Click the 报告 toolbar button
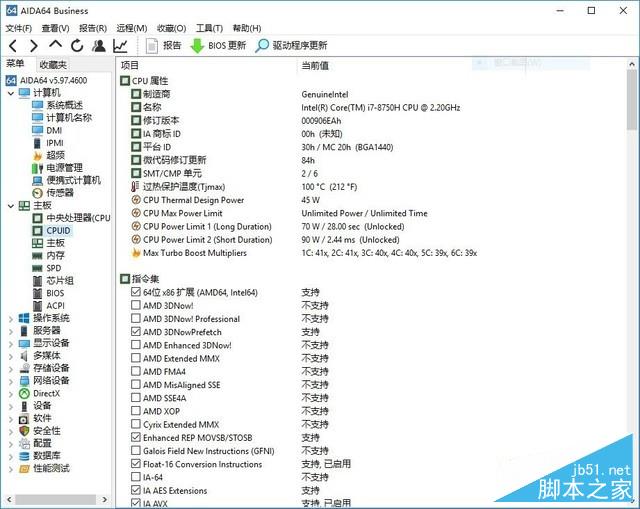This screenshot has height=509, width=640. coord(164,45)
